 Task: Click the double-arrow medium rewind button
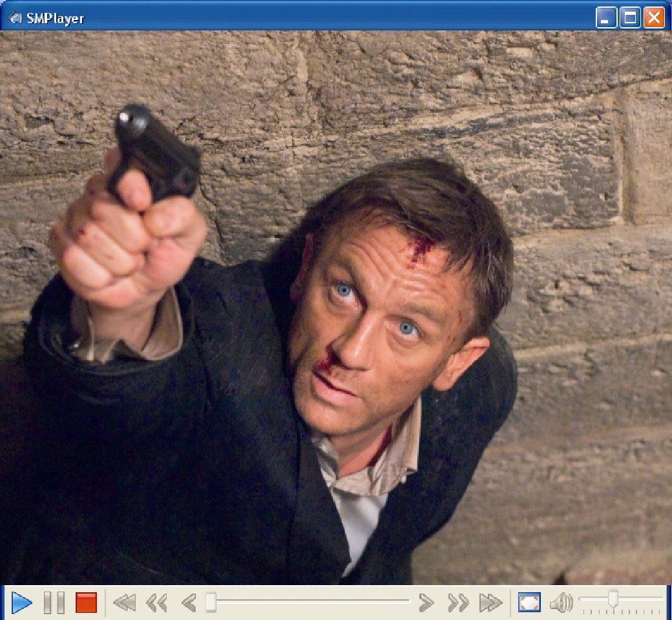coord(157,603)
